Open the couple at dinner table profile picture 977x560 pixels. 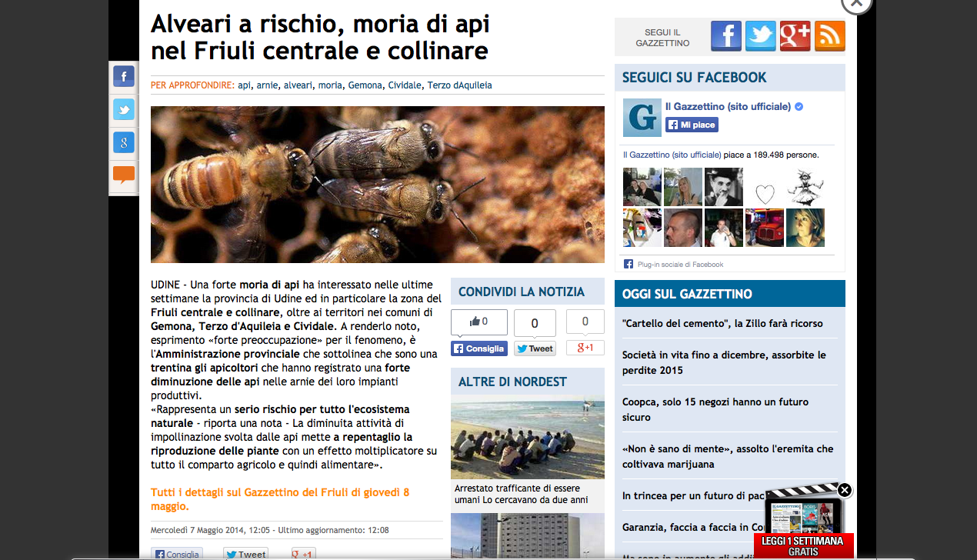point(642,187)
